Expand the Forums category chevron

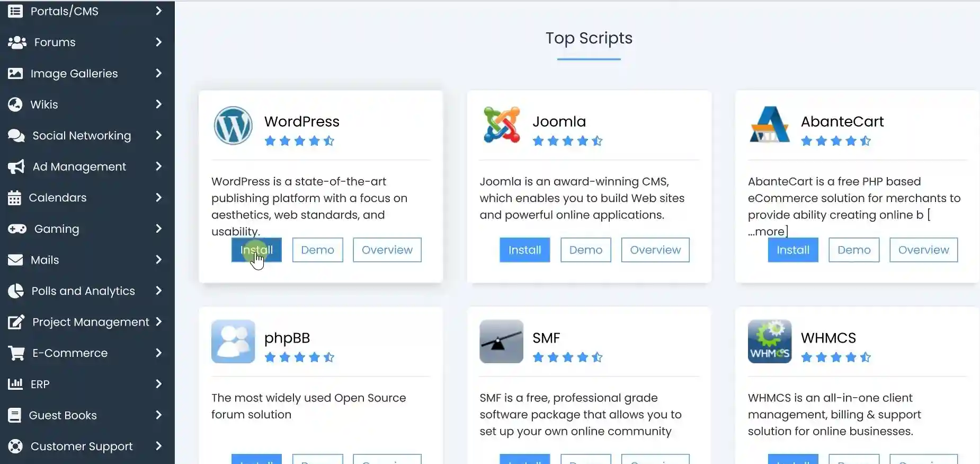click(x=158, y=42)
